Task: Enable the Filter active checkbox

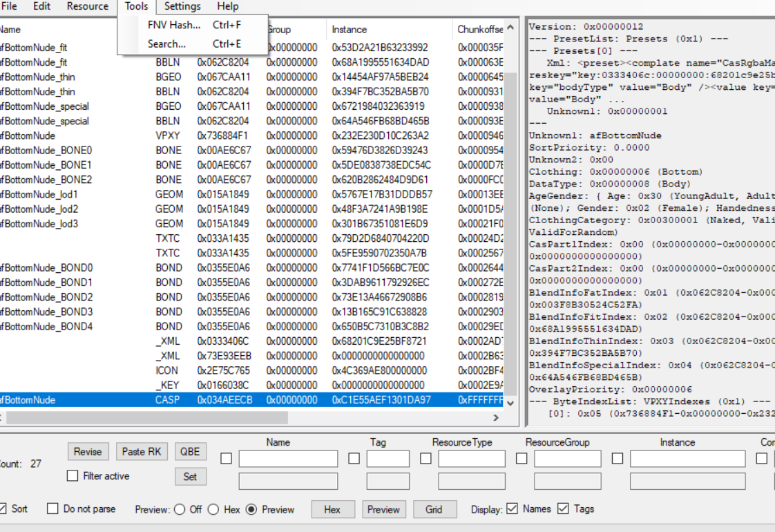Action: pyautogui.click(x=73, y=475)
